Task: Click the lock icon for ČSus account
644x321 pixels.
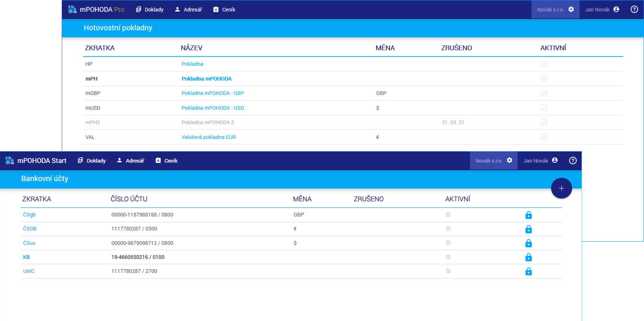Action: point(529,243)
